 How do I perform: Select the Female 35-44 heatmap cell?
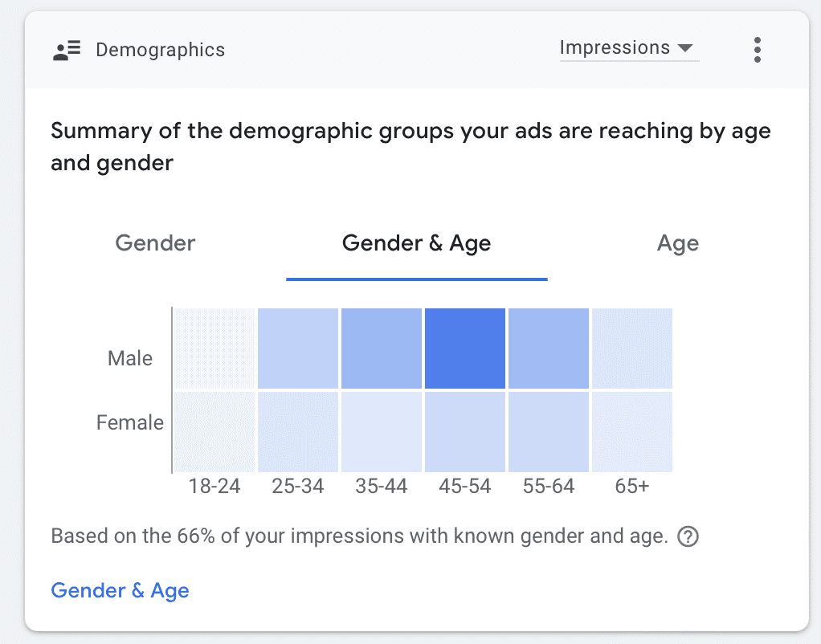coord(382,432)
